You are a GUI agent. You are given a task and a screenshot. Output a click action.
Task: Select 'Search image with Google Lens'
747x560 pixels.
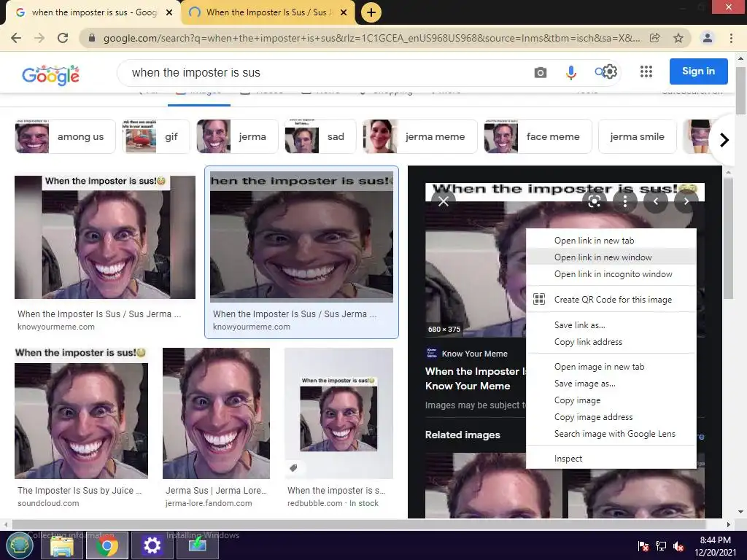611,434
